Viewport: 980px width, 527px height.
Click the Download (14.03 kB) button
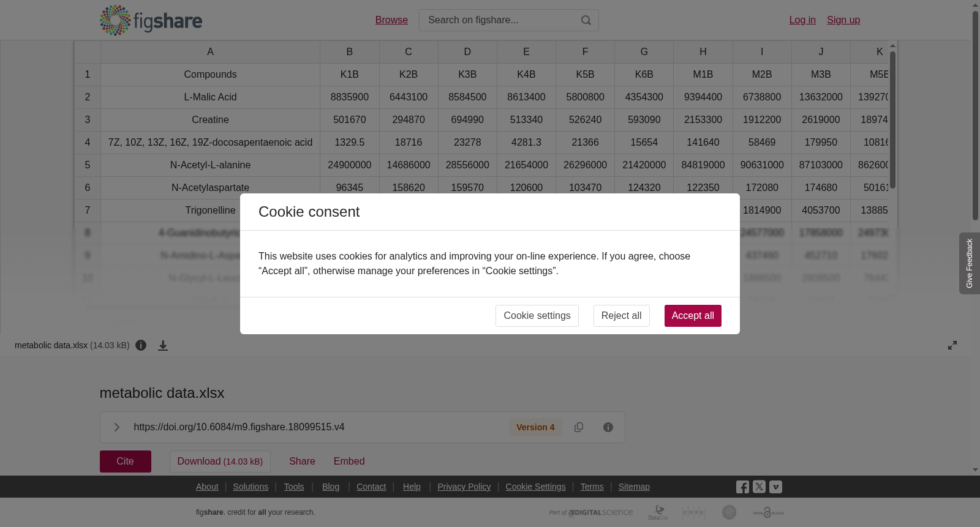click(x=220, y=462)
